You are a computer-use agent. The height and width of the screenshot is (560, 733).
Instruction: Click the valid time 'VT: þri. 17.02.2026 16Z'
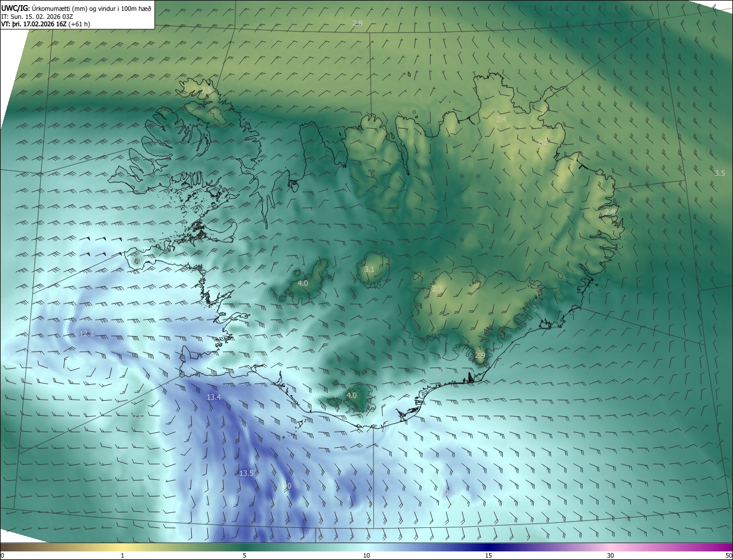coord(34,24)
